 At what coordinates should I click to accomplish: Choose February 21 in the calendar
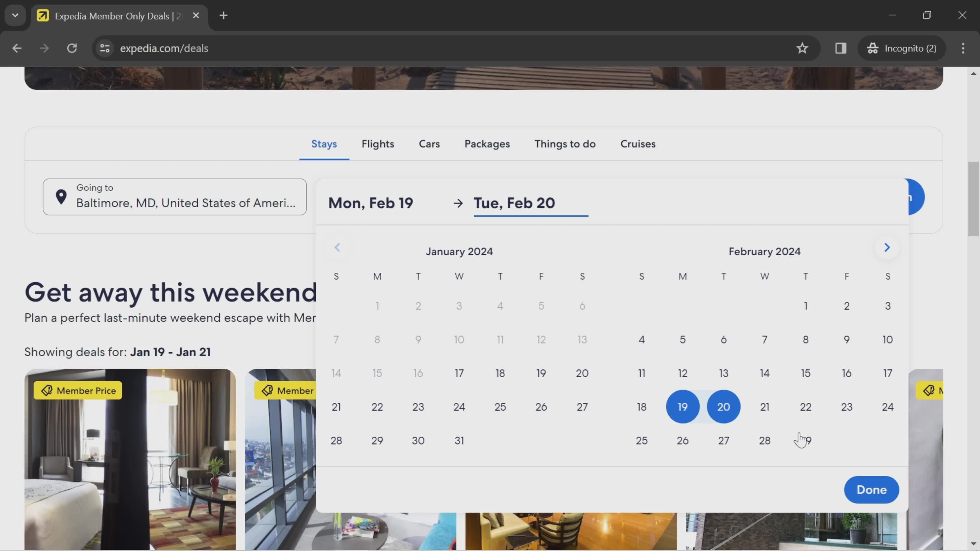(765, 407)
